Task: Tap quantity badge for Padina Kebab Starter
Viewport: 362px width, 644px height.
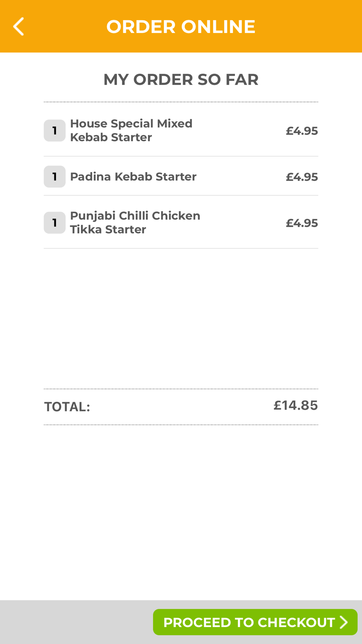Action: (x=55, y=176)
